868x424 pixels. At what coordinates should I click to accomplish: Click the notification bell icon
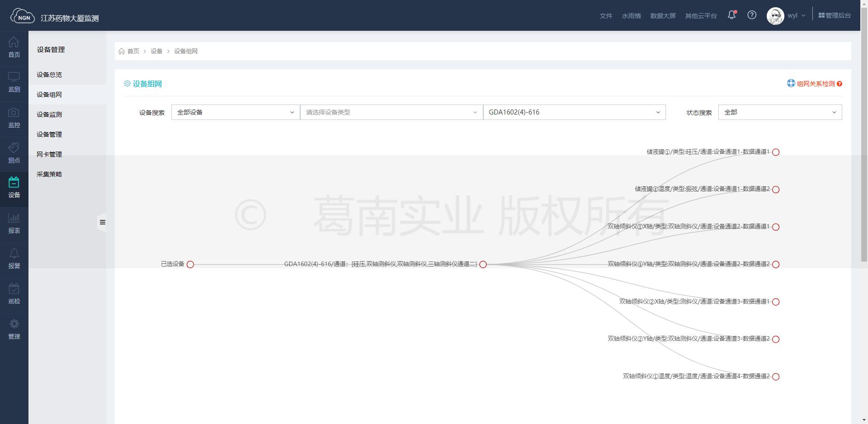tap(731, 15)
